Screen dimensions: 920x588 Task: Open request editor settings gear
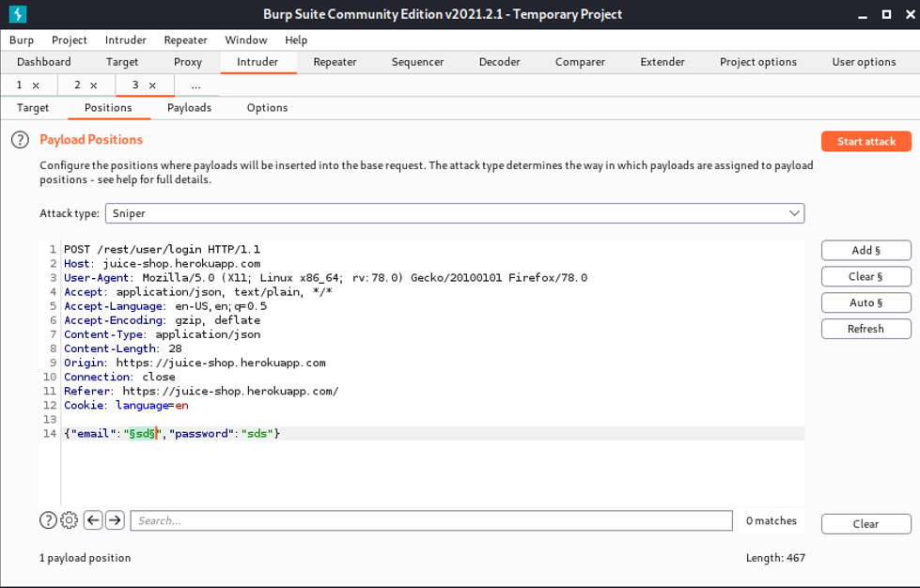[x=70, y=520]
